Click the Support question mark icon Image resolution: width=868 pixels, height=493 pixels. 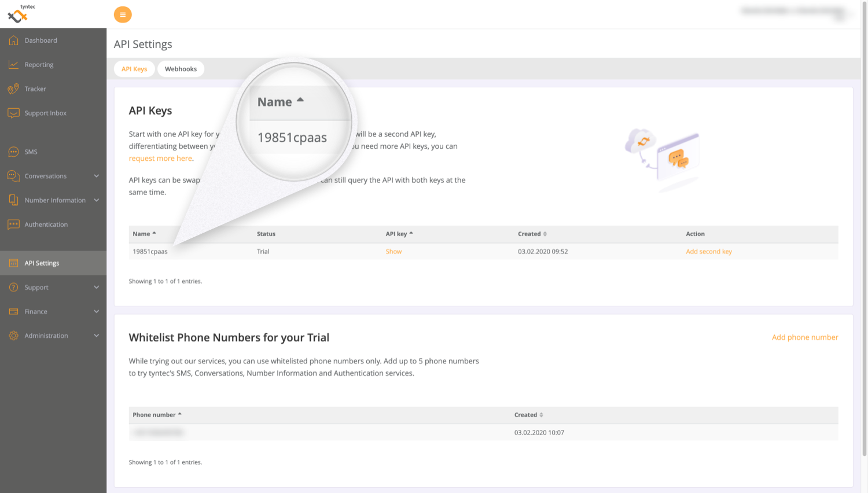pyautogui.click(x=13, y=288)
